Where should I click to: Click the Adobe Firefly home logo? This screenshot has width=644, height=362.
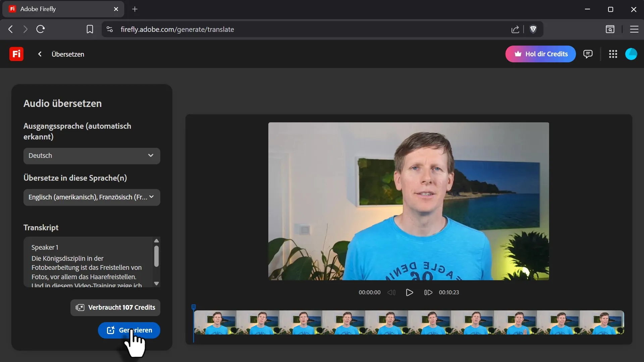pyautogui.click(x=16, y=54)
